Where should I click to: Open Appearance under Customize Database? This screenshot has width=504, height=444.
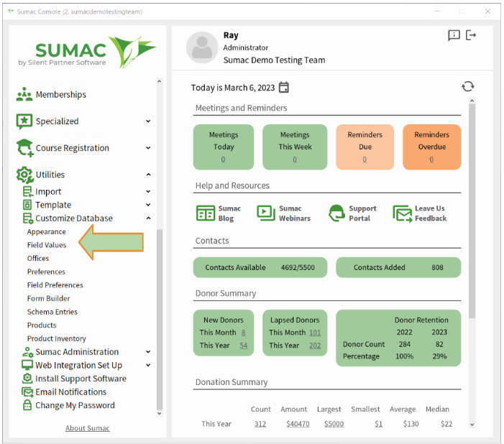46,231
